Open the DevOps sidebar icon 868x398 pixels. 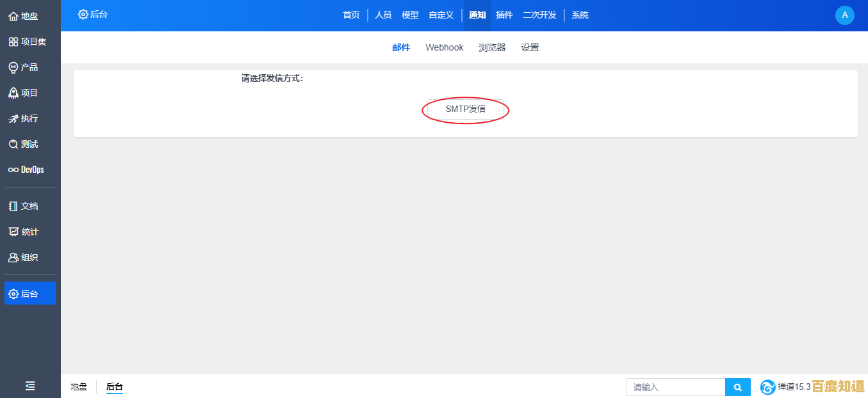pyautogui.click(x=26, y=169)
